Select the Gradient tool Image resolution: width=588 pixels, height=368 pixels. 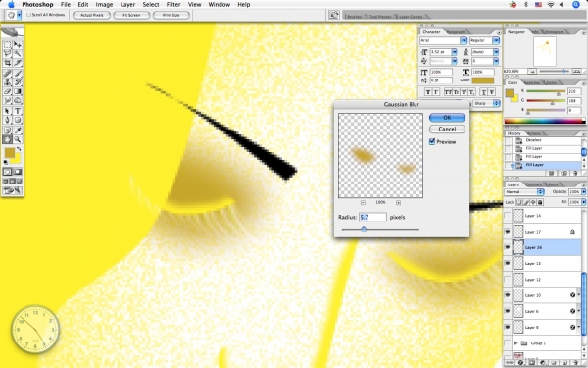(x=18, y=91)
